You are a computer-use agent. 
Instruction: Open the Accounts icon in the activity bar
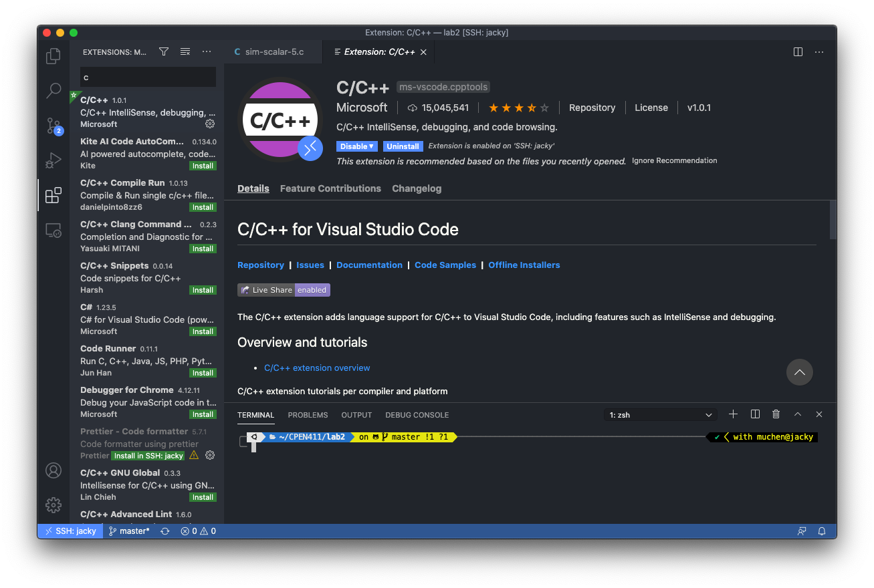pos(53,470)
